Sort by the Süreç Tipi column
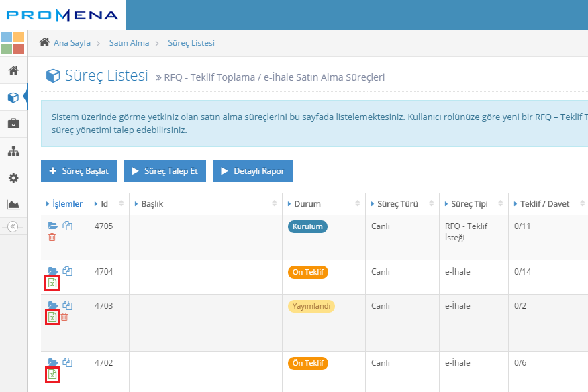 (474, 203)
